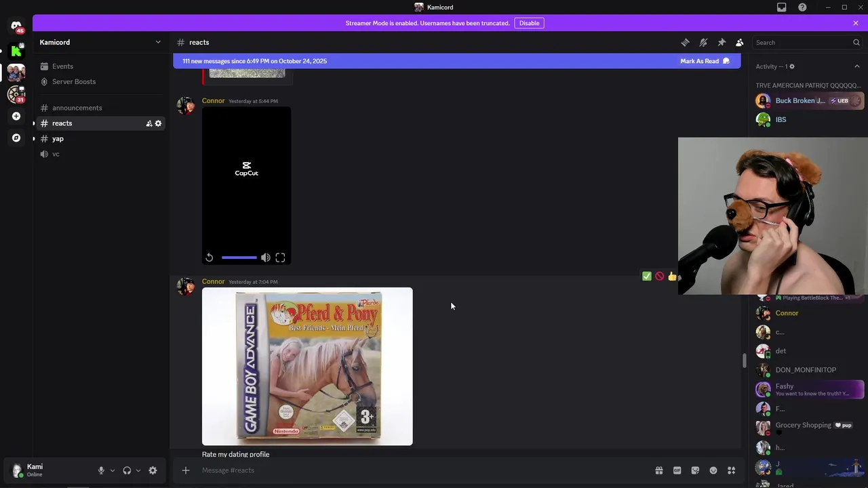
Task: Select member DON_MONFINITOP
Action: point(810,370)
